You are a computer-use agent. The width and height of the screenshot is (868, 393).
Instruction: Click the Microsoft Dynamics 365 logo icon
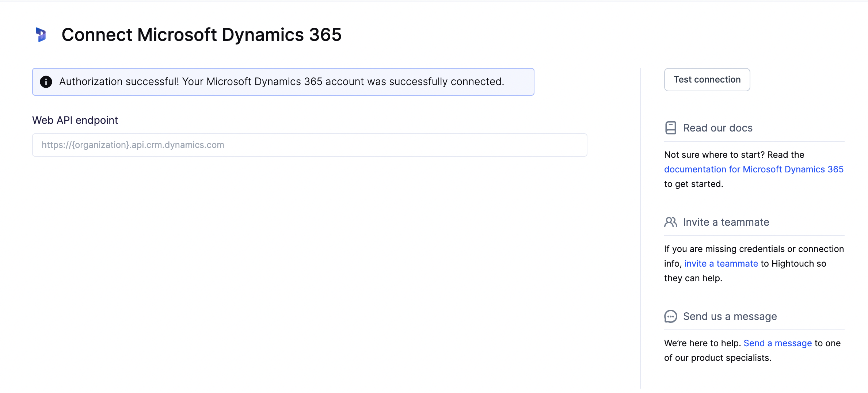click(41, 35)
